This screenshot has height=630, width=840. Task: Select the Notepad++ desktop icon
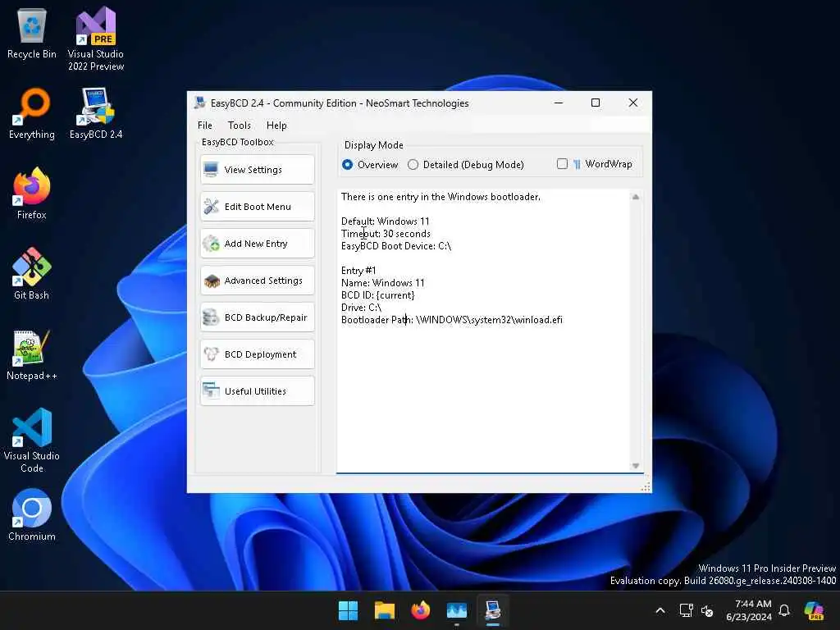click(32, 354)
